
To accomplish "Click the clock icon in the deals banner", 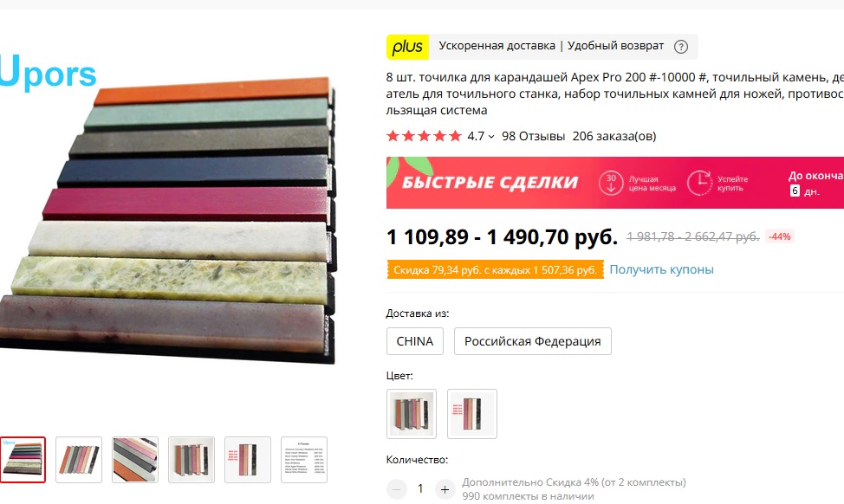I will tap(699, 184).
